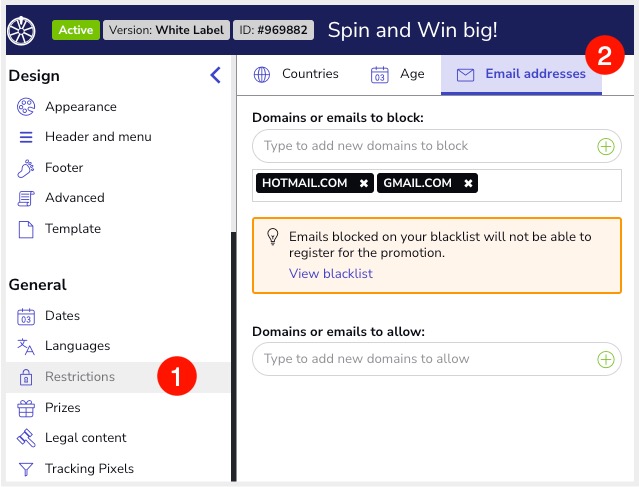The image size is (639, 487).
Task: Remove HOTMAIL.COM from blocked domains
Action: pyautogui.click(x=364, y=184)
